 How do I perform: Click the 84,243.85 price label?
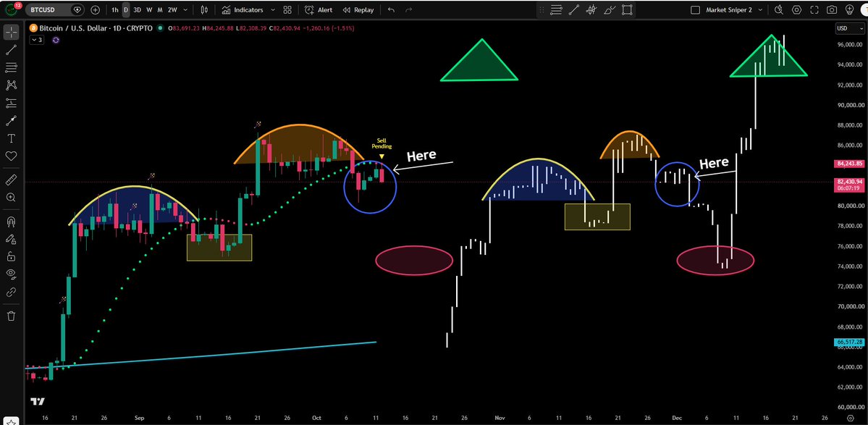848,164
